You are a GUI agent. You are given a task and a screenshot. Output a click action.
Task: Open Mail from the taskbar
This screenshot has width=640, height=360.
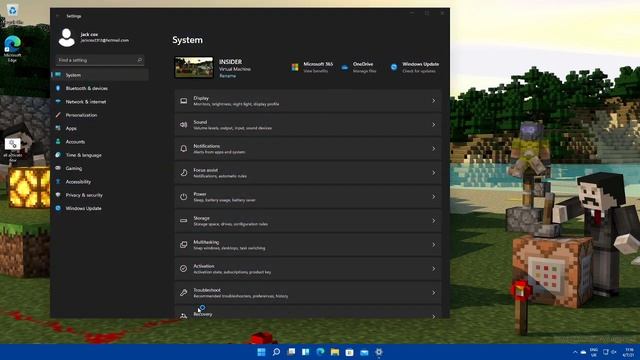click(364, 352)
